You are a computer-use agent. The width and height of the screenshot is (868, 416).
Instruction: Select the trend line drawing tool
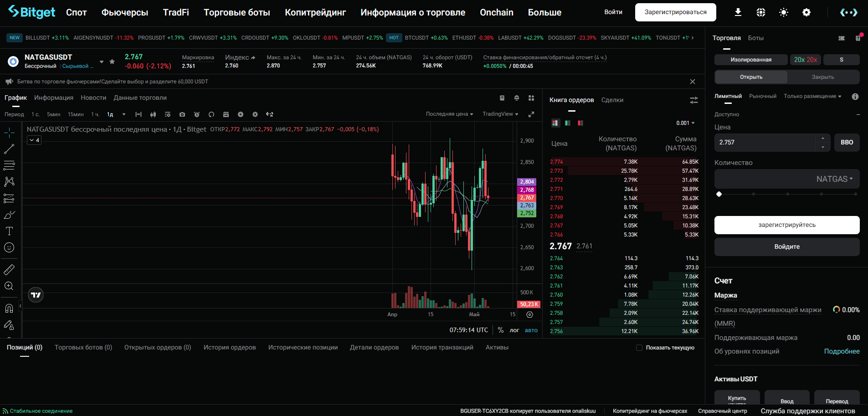9,149
